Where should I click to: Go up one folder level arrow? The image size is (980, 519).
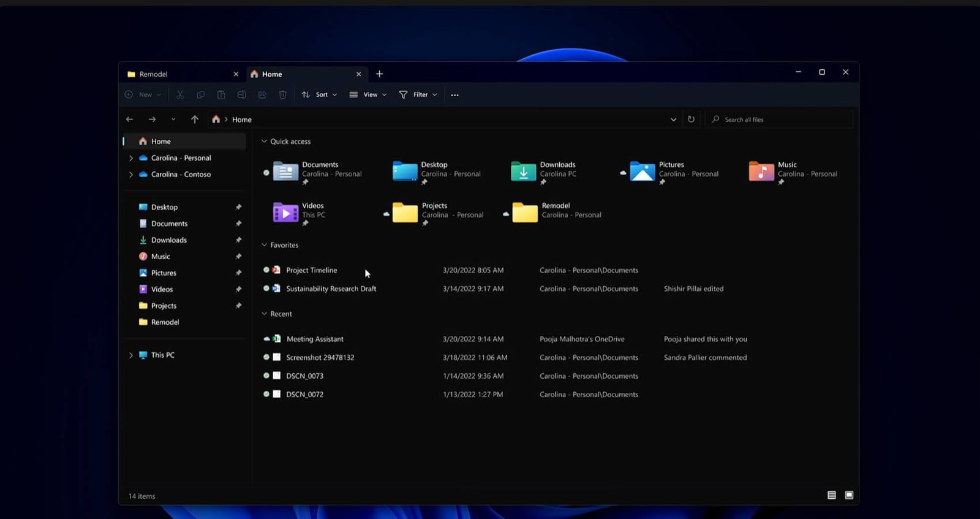pyautogui.click(x=194, y=119)
